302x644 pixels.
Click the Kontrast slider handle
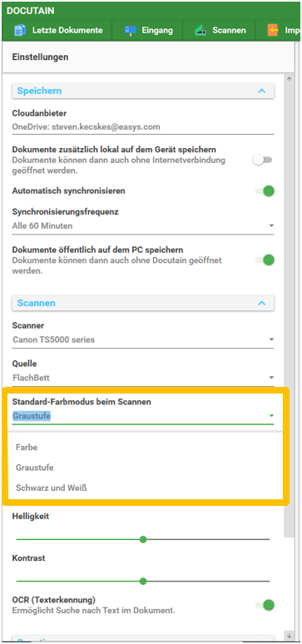tap(143, 581)
